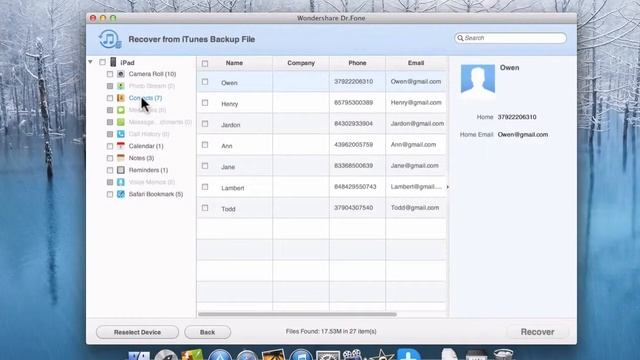The width and height of the screenshot is (640, 360).
Task: Click the horizontal scrollbar under table
Action: (x=297, y=314)
